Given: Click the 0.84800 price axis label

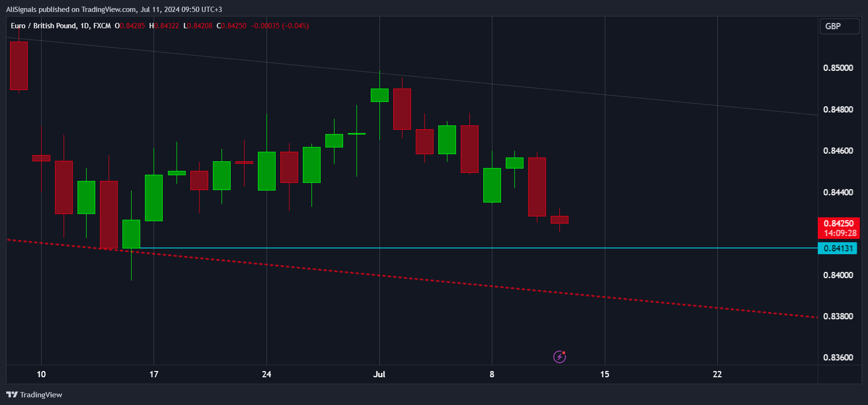Looking at the screenshot, I should coord(838,110).
